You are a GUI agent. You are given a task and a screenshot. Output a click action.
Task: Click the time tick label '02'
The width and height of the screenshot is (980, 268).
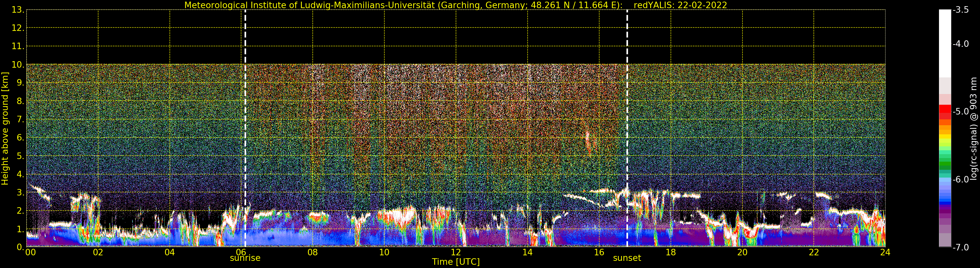98,252
